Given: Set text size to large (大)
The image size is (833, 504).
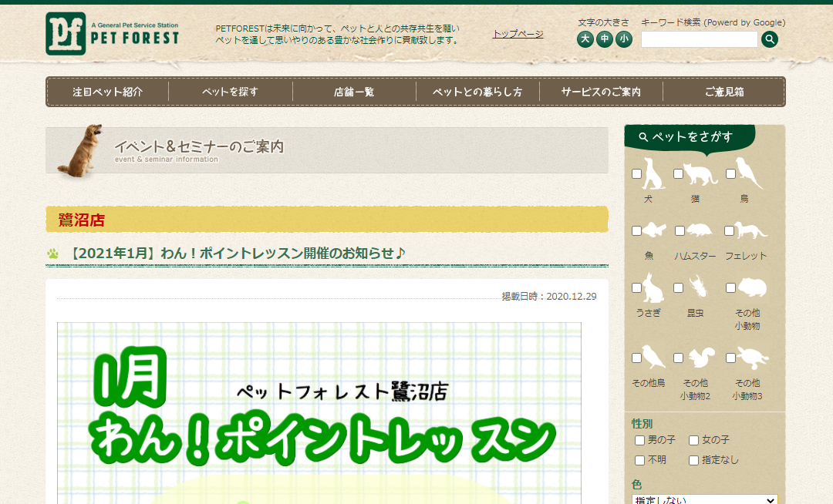Looking at the screenshot, I should (x=585, y=39).
